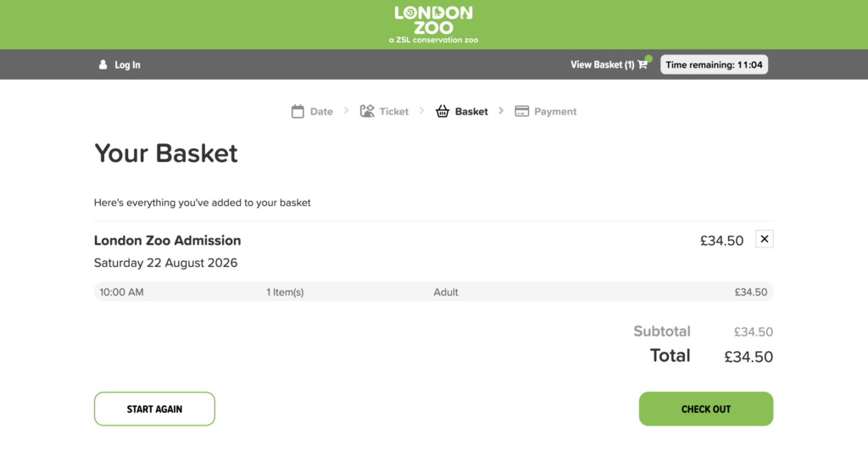Image resolution: width=868 pixels, height=473 pixels.
Task: Click the 10:00 AM Adult ticket row
Action: pyautogui.click(x=433, y=292)
